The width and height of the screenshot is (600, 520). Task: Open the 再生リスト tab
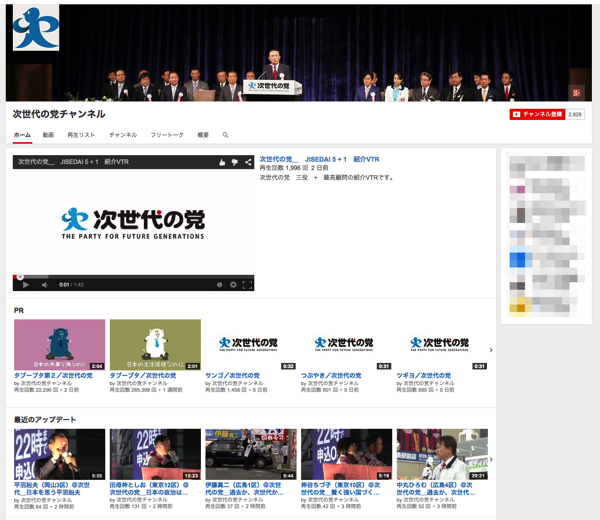81,135
